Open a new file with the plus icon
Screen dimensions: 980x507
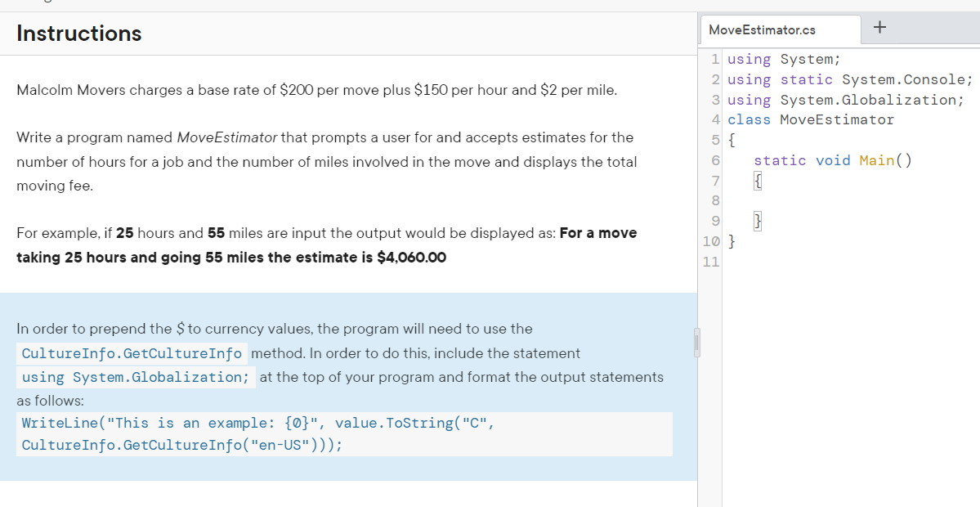click(879, 27)
